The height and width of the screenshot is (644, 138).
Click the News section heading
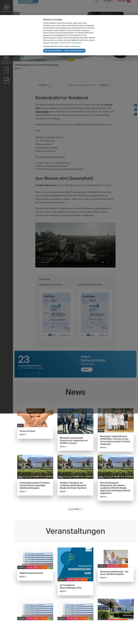[x=75, y=392]
